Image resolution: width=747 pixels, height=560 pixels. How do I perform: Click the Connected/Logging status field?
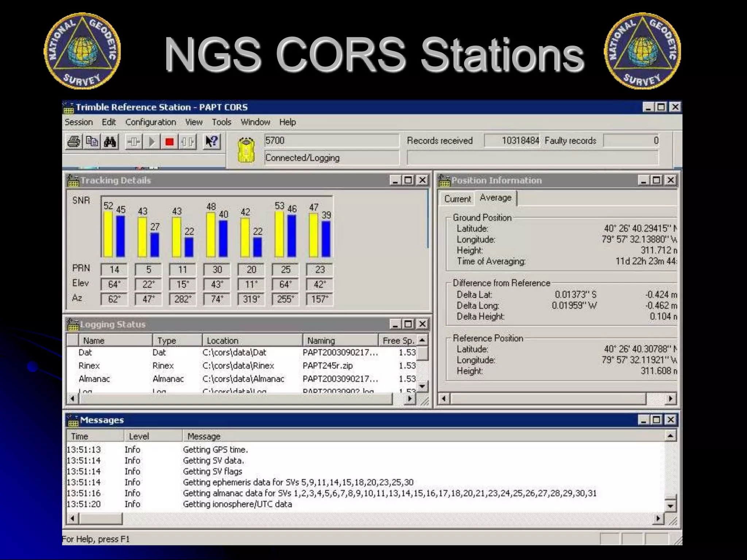click(x=332, y=158)
